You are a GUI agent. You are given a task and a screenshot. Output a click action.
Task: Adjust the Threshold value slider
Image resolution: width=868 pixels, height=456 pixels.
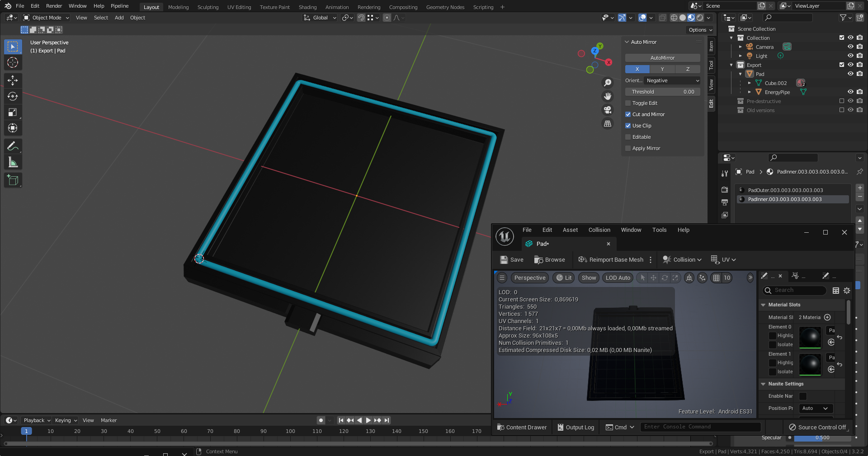coord(662,92)
